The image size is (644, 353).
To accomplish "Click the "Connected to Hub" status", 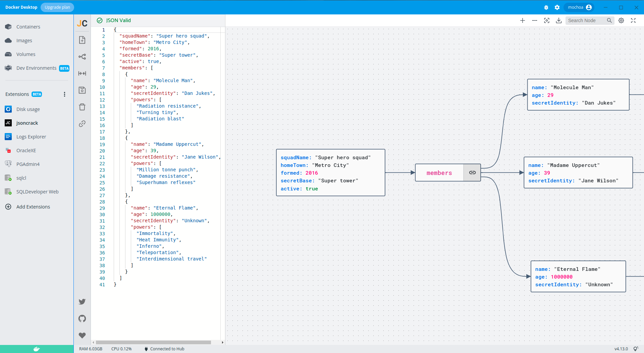I will pos(167,349).
